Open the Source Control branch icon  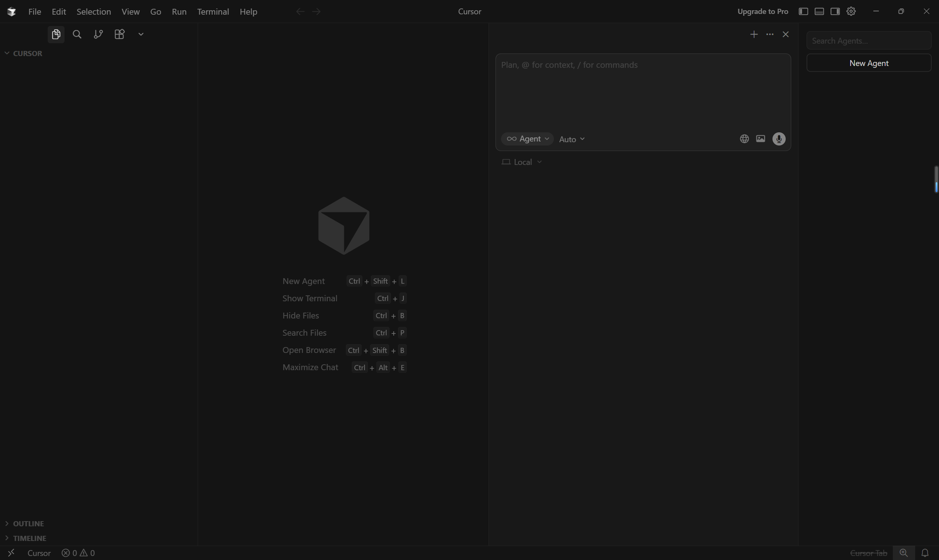coord(98,34)
